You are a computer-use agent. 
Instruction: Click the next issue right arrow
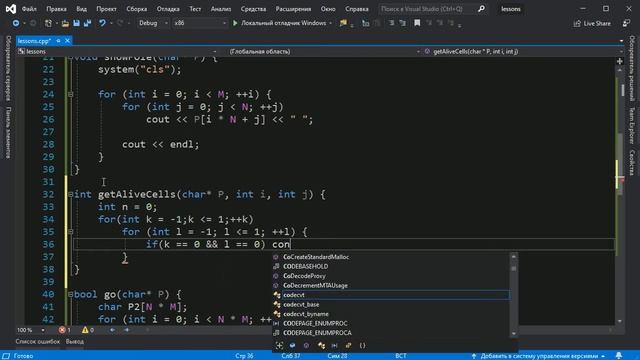pyautogui.click(x=127, y=330)
